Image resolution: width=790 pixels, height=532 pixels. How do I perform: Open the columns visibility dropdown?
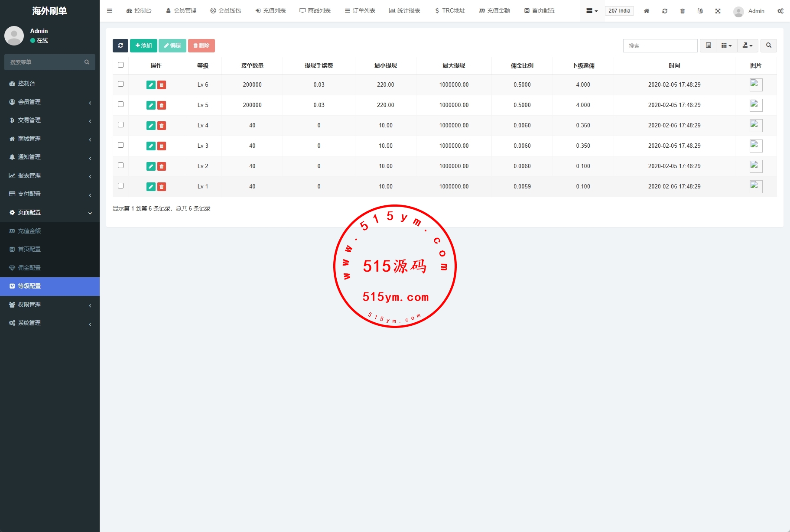[x=726, y=45]
